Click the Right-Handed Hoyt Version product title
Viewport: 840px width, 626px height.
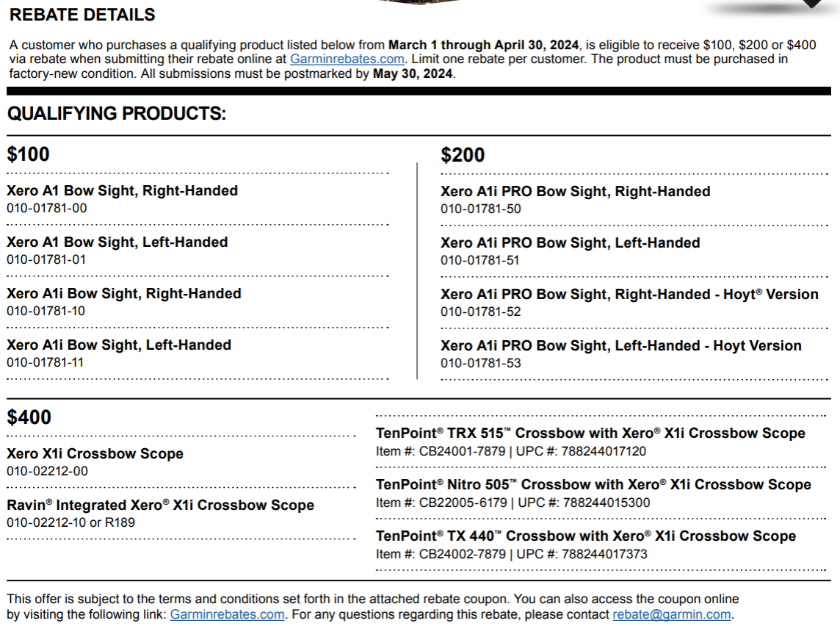(x=629, y=295)
